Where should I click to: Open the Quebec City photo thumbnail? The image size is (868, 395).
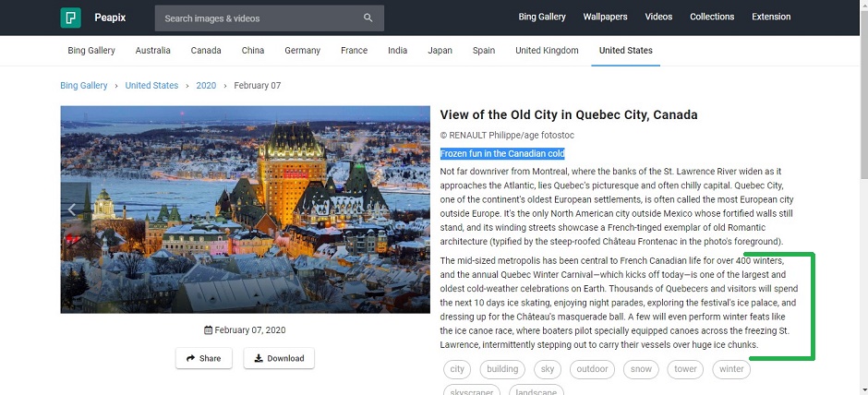246,209
